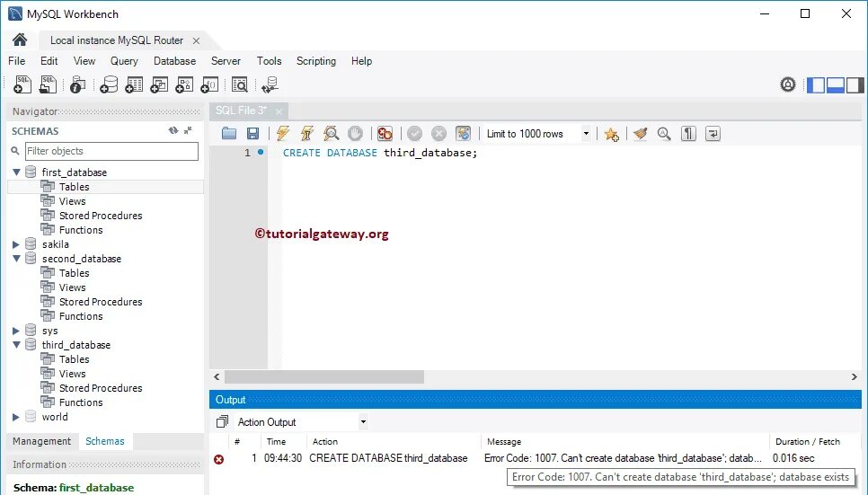Stop the running query icon
The image size is (868, 495).
click(356, 134)
